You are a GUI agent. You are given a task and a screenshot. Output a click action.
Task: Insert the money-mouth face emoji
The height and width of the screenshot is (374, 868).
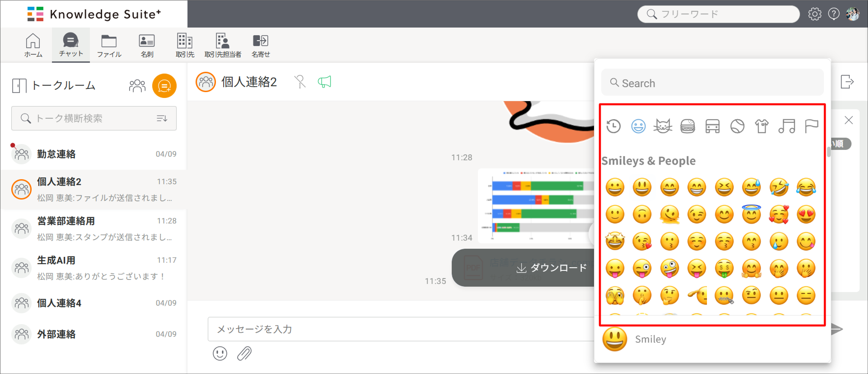coord(724,269)
